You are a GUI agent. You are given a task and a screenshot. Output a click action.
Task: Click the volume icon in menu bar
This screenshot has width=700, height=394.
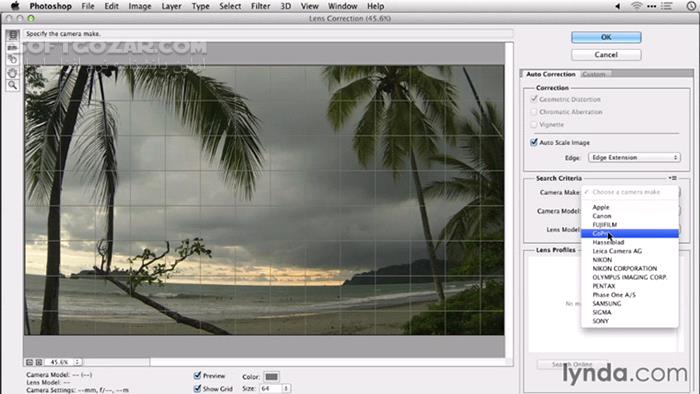tap(618, 6)
